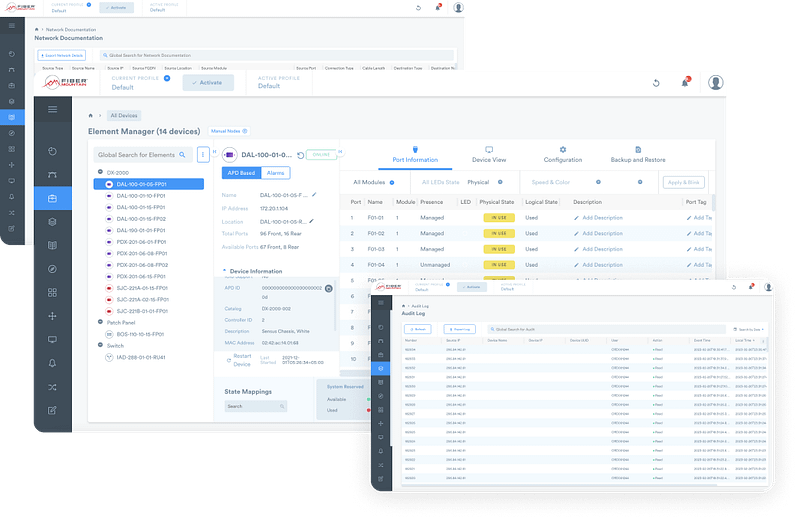800x522 pixels.
Task: Open the hamburger menu in Audit Log window
Action: [x=381, y=303]
